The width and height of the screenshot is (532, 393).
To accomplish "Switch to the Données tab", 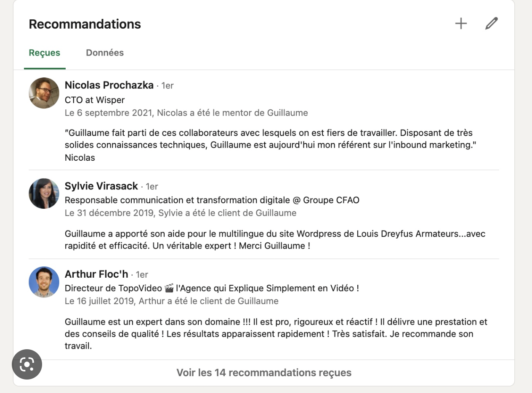I will [x=105, y=53].
